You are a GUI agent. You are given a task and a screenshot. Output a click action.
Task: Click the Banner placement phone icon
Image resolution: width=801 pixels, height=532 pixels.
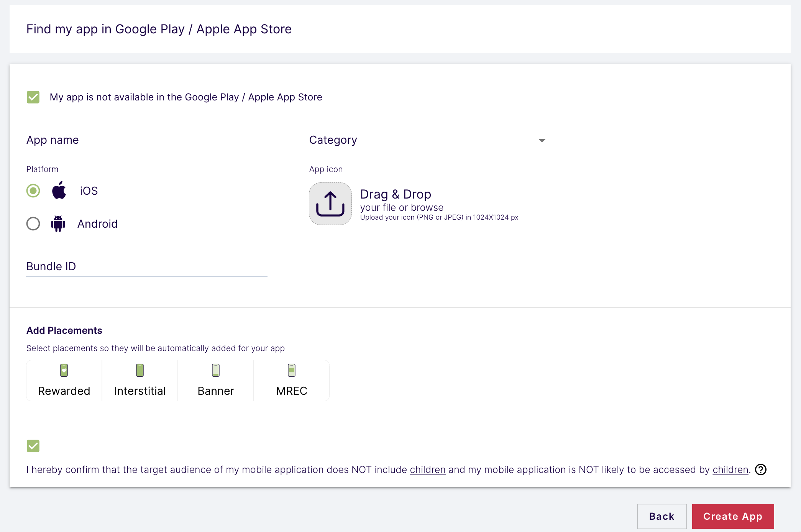pyautogui.click(x=216, y=370)
